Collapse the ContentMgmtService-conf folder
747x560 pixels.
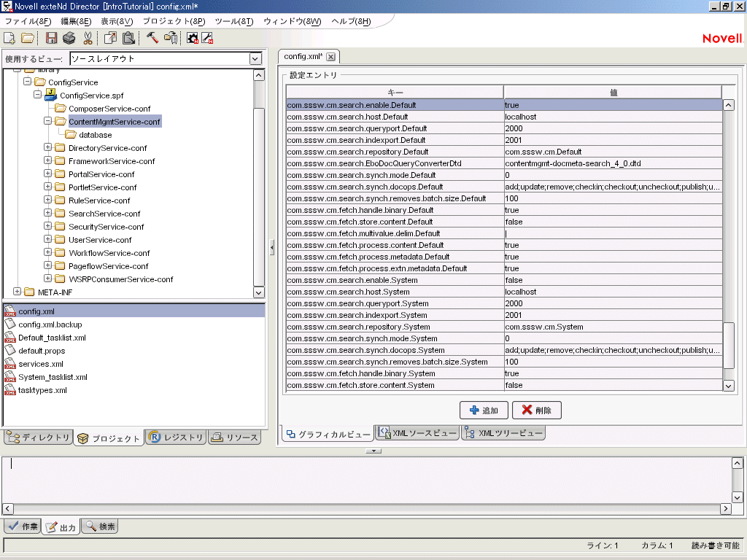coord(48,122)
